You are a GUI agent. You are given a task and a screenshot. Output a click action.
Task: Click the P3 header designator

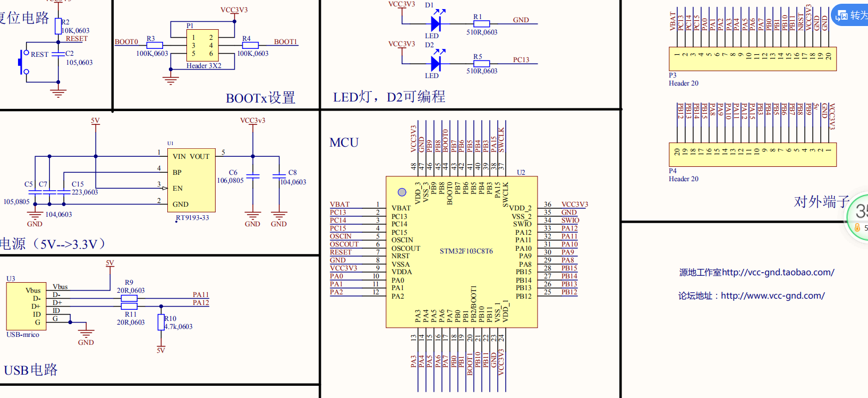(673, 75)
